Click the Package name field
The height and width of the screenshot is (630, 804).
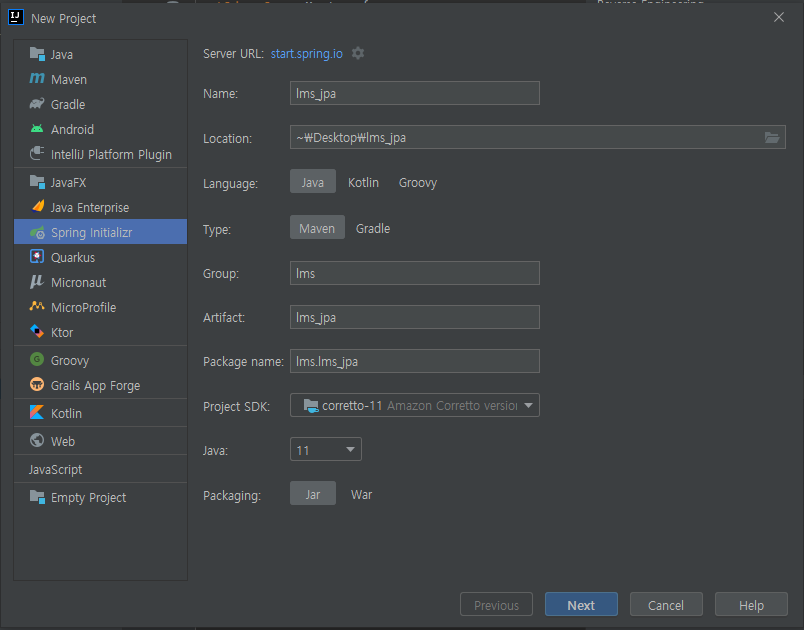click(x=414, y=361)
